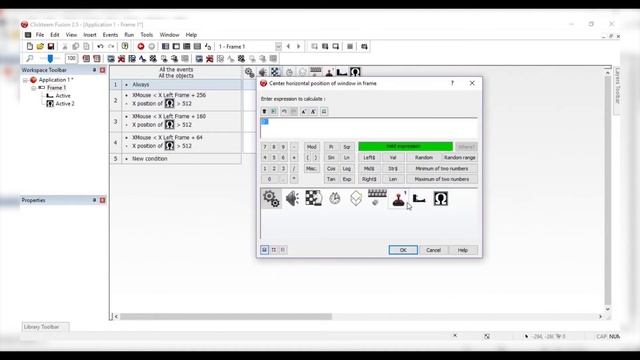
Task: Click into the expression text field
Action: click(x=369, y=128)
